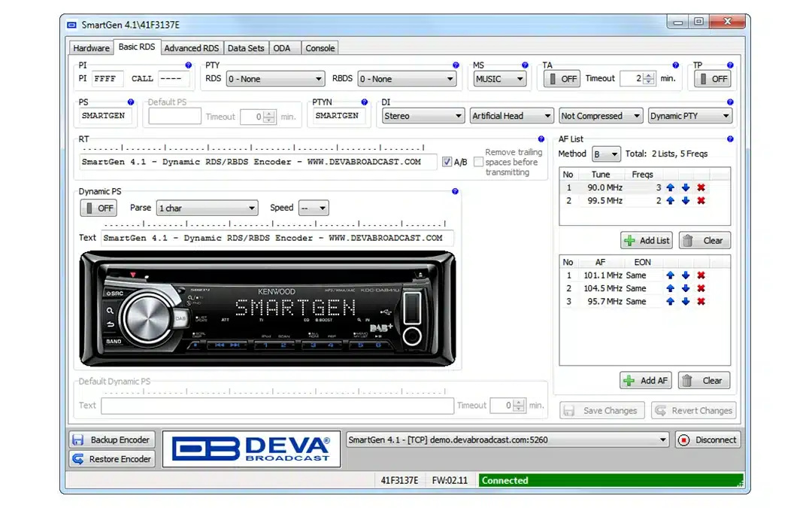
Task: Click the Backup Encoder button
Action: click(112, 440)
